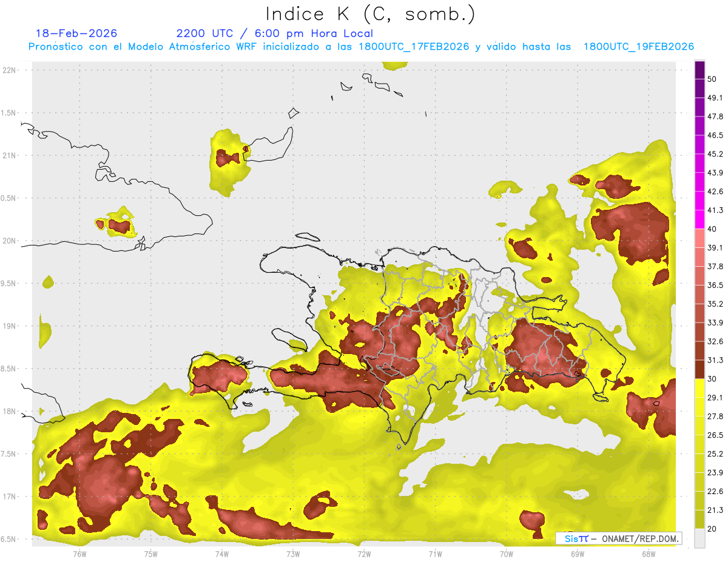Viewport: 728px width, 562px height.
Task: Click the colorbar value 45.2
Action: pos(715,154)
